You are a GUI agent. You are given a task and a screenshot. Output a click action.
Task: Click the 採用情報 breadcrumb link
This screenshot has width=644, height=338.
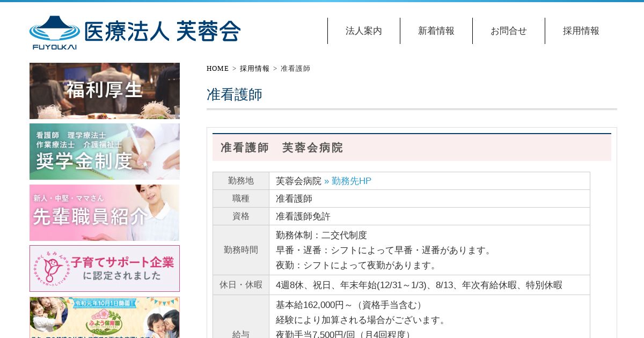(x=254, y=69)
